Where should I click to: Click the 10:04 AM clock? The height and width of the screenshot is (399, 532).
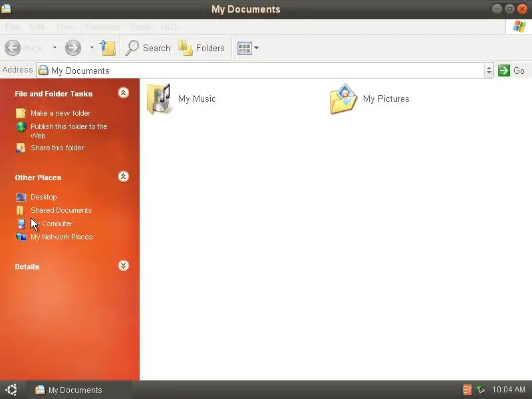509,390
